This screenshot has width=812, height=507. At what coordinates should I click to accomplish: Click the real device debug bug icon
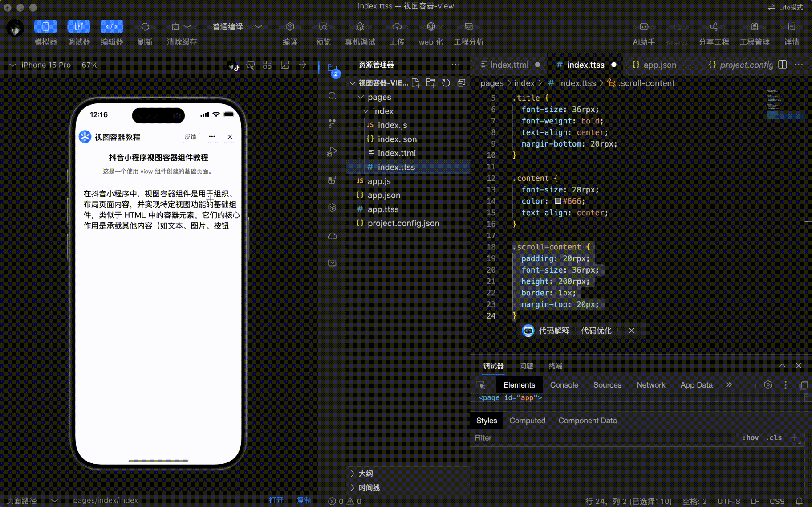pyautogui.click(x=360, y=27)
